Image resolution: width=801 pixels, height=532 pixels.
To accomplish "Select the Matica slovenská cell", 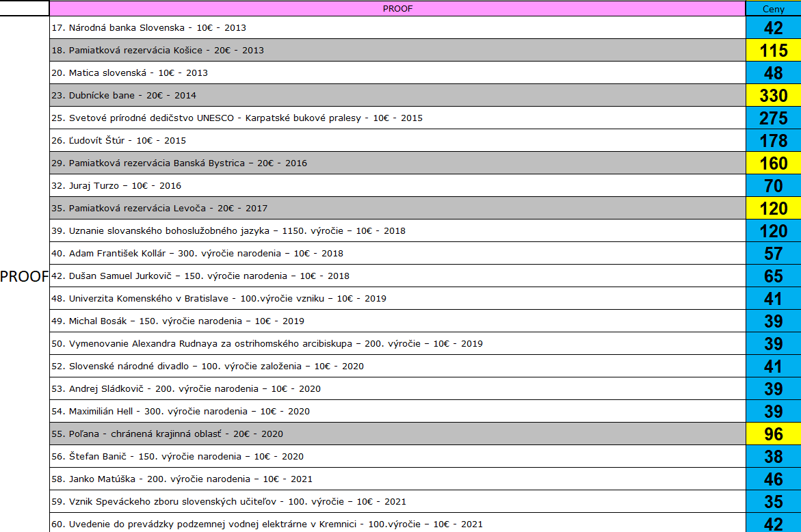I will tap(274, 72).
